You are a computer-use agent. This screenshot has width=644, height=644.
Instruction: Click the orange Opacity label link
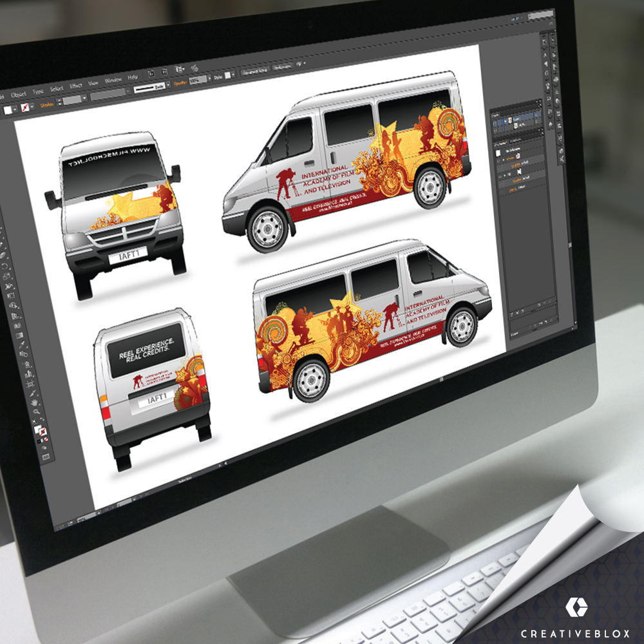[180, 83]
